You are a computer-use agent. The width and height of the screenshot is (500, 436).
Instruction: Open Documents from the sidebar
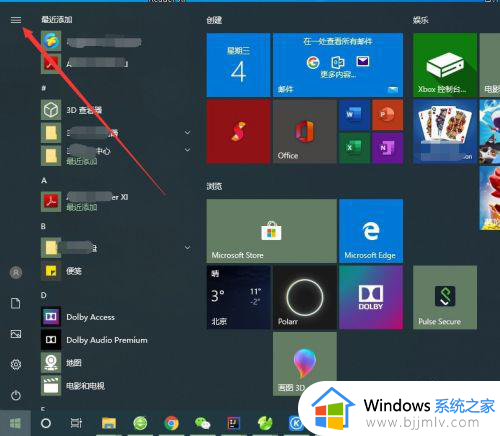click(16, 303)
